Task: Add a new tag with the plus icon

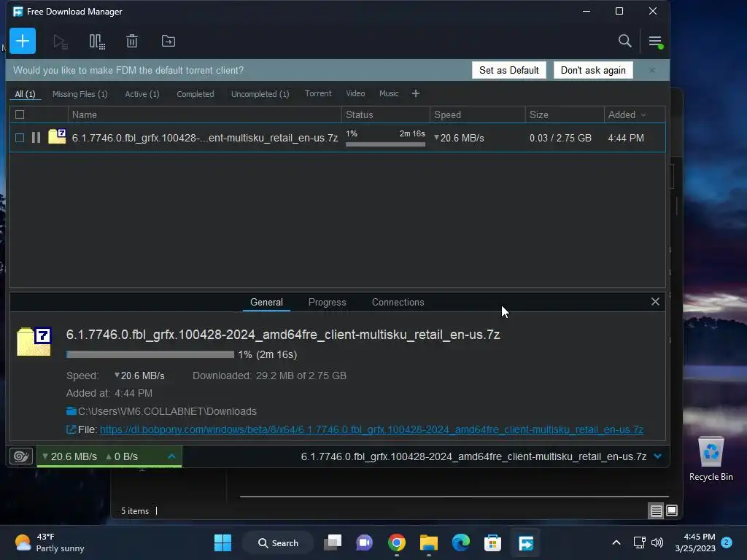Action: pyautogui.click(x=415, y=93)
